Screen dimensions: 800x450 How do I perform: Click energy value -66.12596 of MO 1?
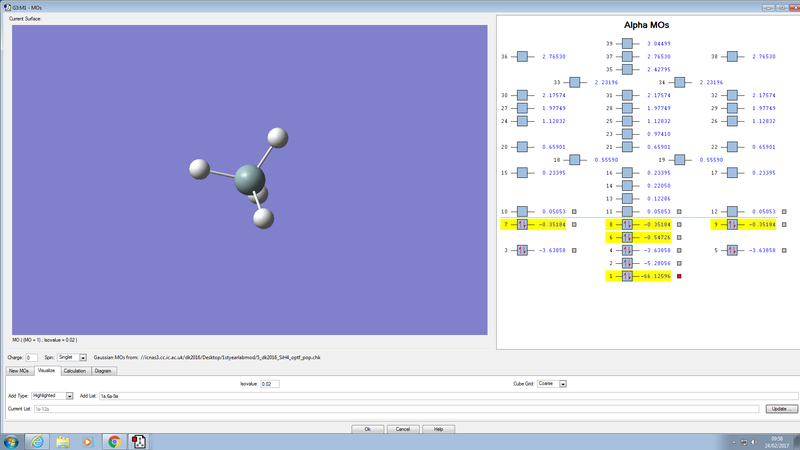[x=655, y=276]
